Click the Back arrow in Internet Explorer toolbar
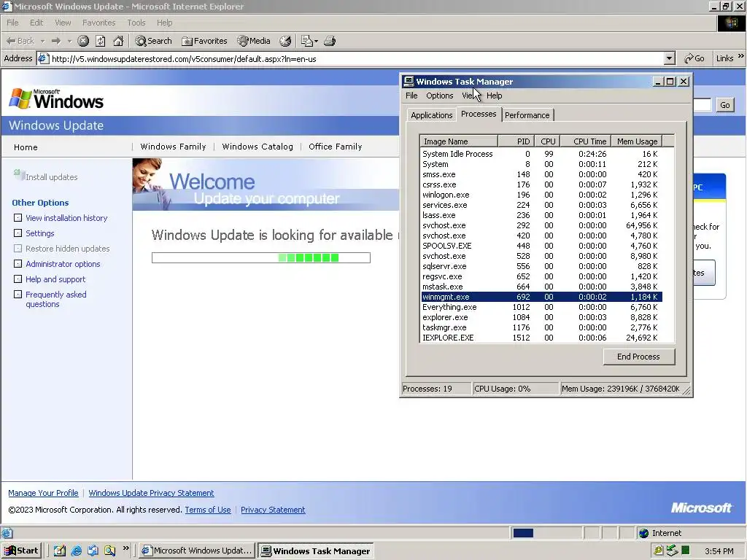 click(20, 41)
